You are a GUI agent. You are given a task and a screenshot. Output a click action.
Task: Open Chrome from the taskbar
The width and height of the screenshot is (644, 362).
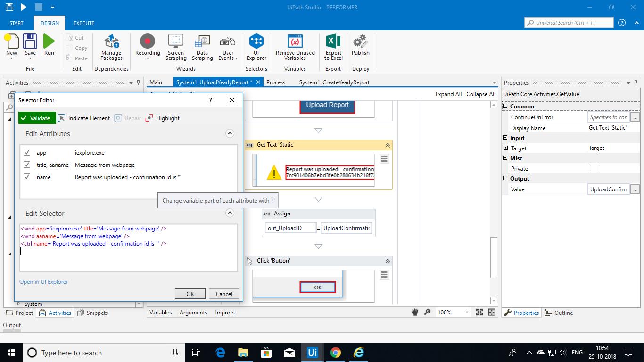[x=335, y=353]
